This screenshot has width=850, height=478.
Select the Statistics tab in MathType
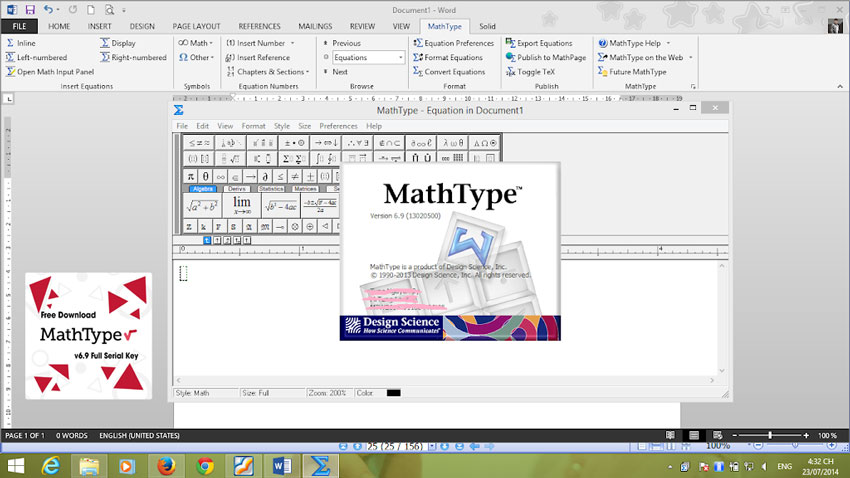click(271, 189)
